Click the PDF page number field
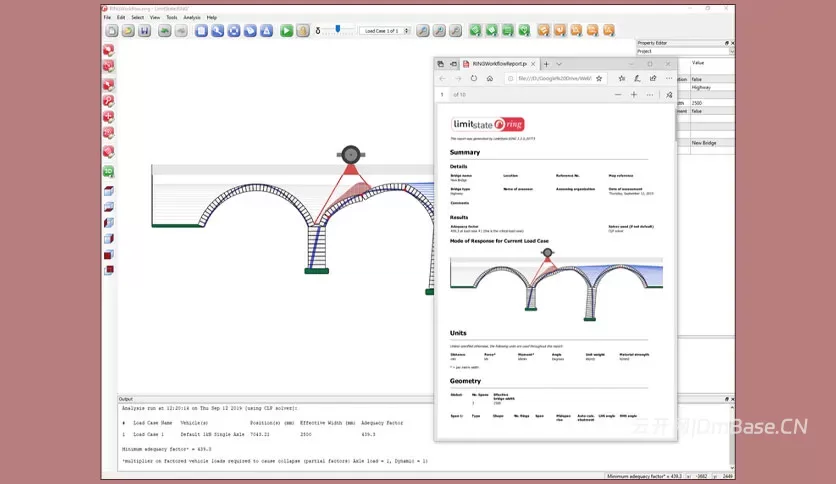 (442, 94)
